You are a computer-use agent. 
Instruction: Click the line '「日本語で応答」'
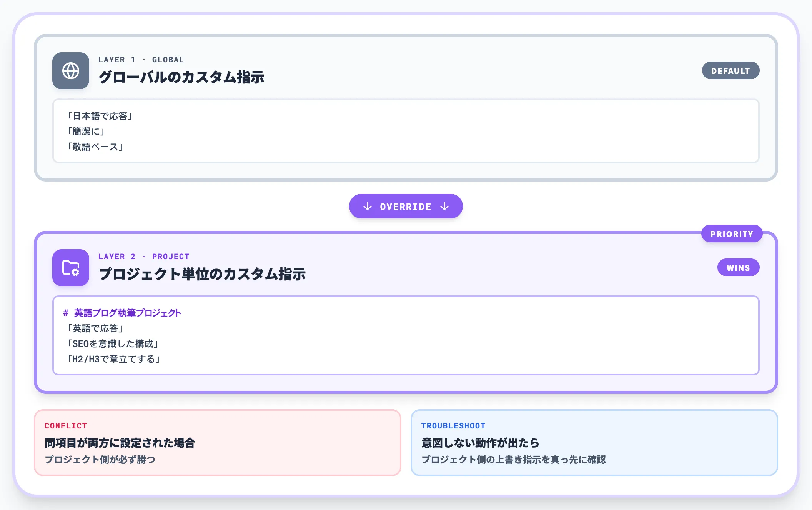100,116
